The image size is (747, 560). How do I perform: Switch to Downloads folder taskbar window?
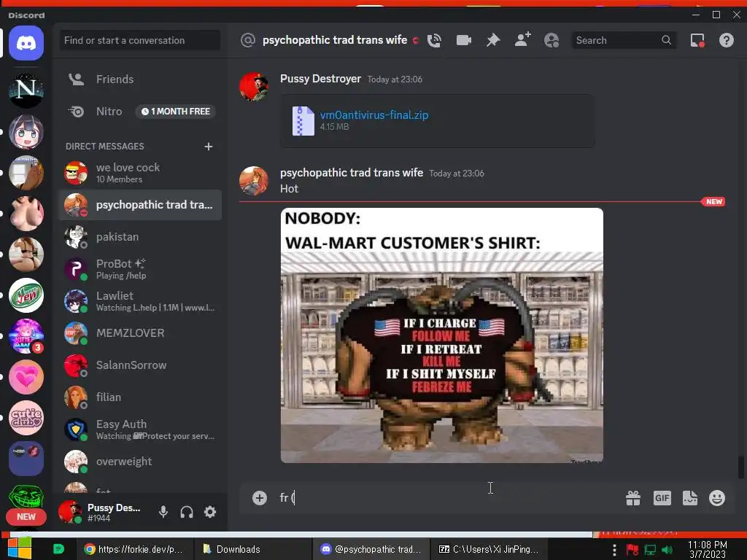252,549
